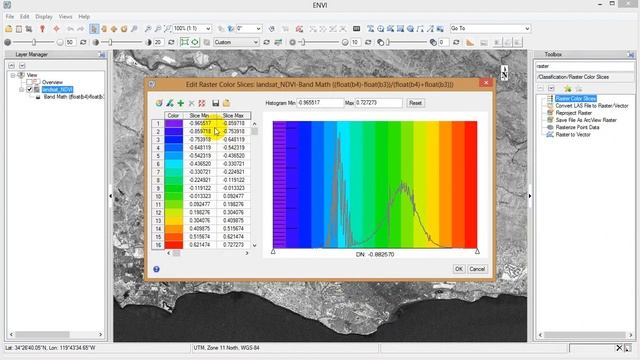Click the orange Blend tool icon

pos(470,42)
